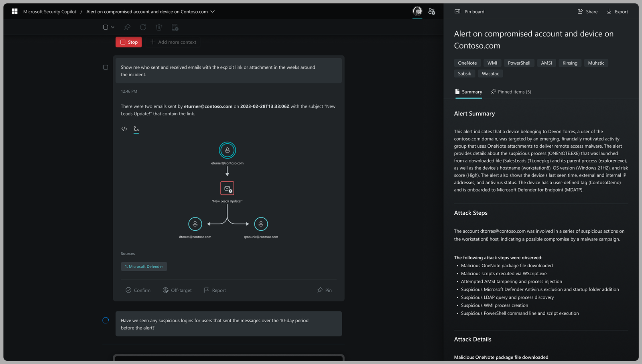Select the dtorres@contoso.com recipient node

coord(195,224)
